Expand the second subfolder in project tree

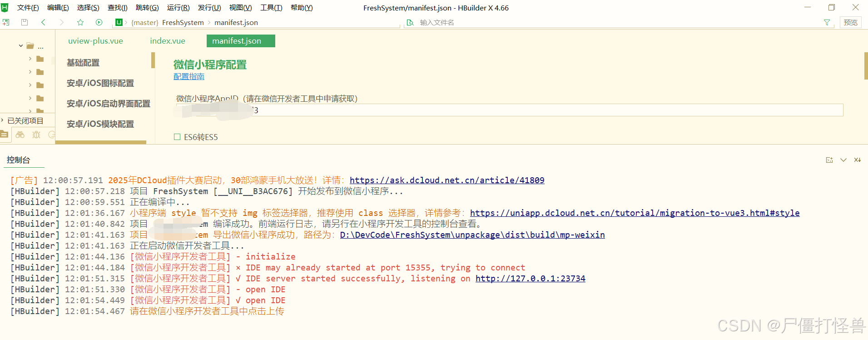coord(30,72)
